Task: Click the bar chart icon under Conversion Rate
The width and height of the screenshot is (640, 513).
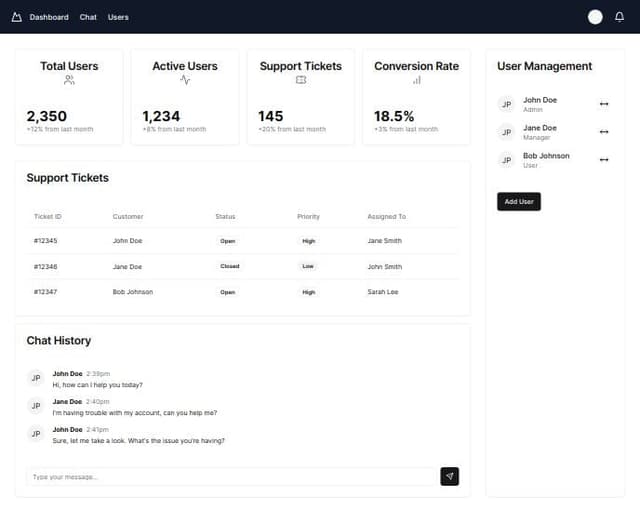Action: pos(416,80)
